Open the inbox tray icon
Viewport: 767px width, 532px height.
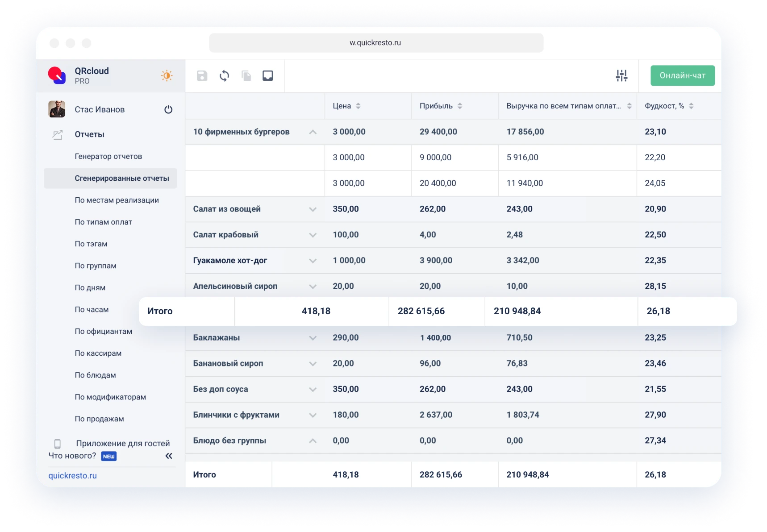(268, 76)
